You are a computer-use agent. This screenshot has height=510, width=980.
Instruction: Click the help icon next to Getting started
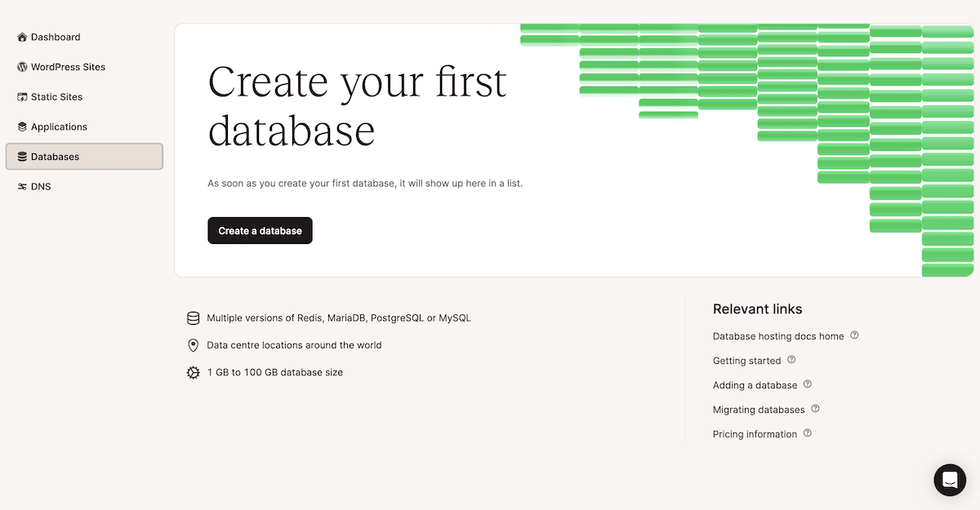(x=791, y=358)
